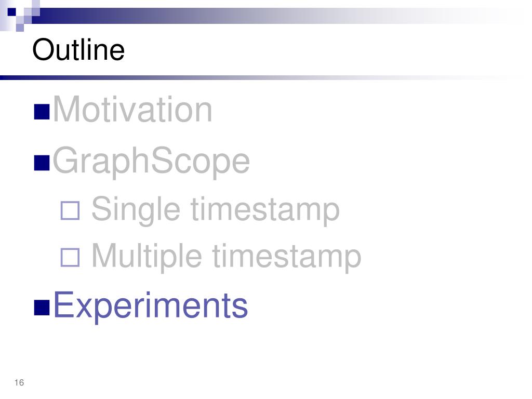Click the lowest lavender square under the header decoration
Viewport: 532px width, 399px height.
pos(20,28)
